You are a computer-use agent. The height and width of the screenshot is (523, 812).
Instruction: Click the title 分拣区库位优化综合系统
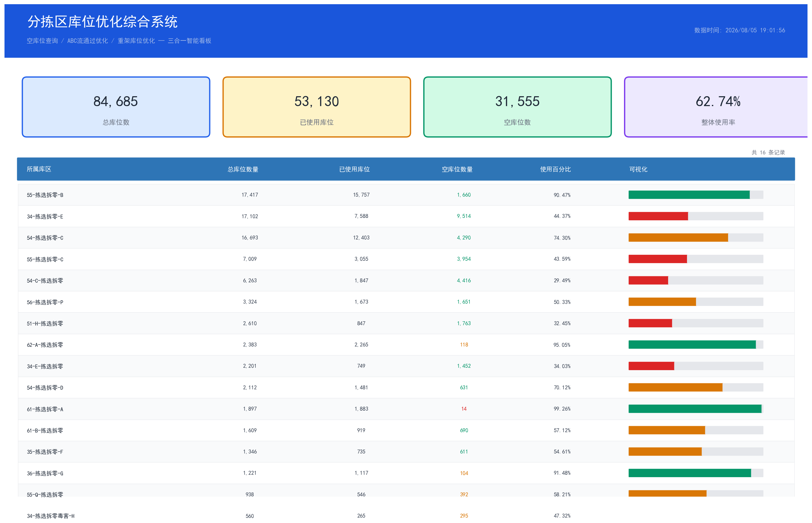[102, 22]
